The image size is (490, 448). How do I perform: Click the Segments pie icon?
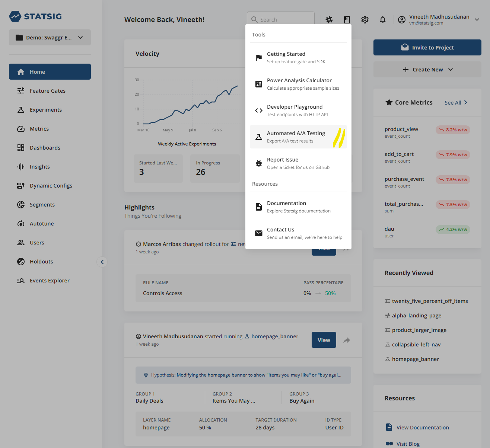click(21, 205)
